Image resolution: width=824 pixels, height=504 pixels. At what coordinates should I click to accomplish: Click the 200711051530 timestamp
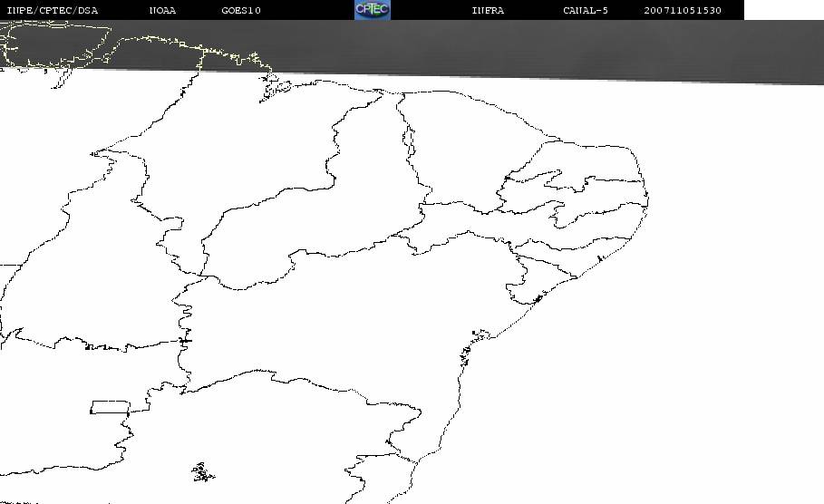(683, 11)
